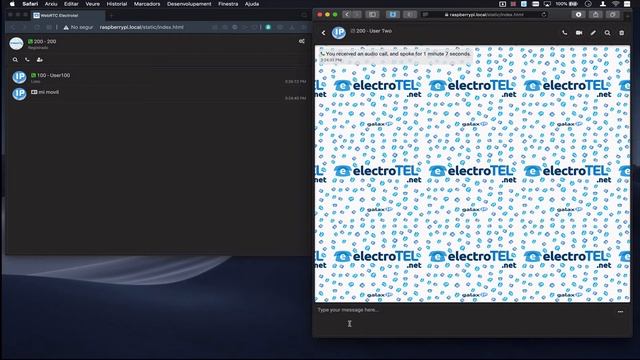
Task: Open the Editar menu
Action: click(x=71, y=4)
